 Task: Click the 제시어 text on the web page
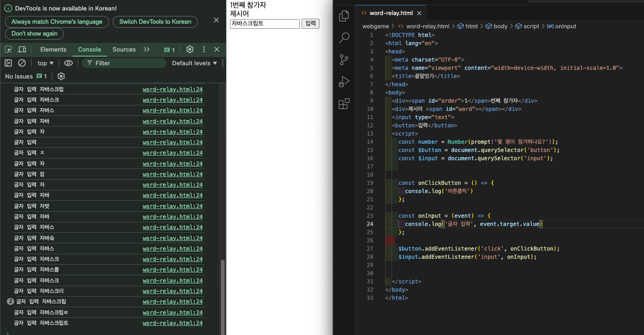click(x=240, y=13)
